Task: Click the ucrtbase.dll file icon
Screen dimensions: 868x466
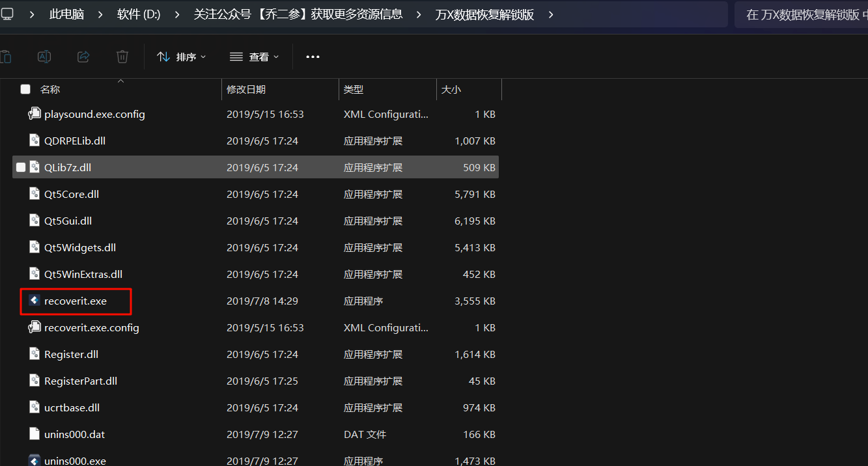Action: click(x=35, y=407)
